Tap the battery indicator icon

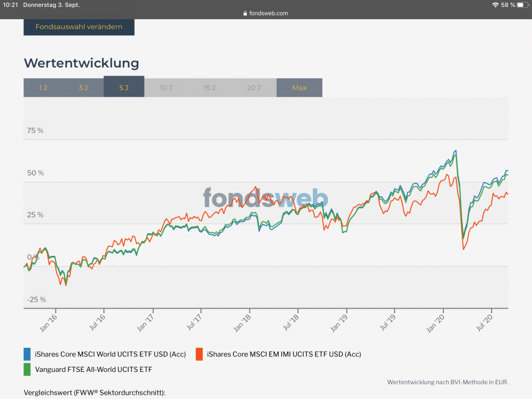523,5
